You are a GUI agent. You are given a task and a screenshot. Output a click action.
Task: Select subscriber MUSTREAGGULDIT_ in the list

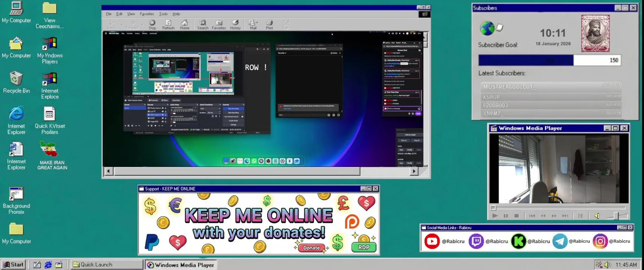point(550,87)
